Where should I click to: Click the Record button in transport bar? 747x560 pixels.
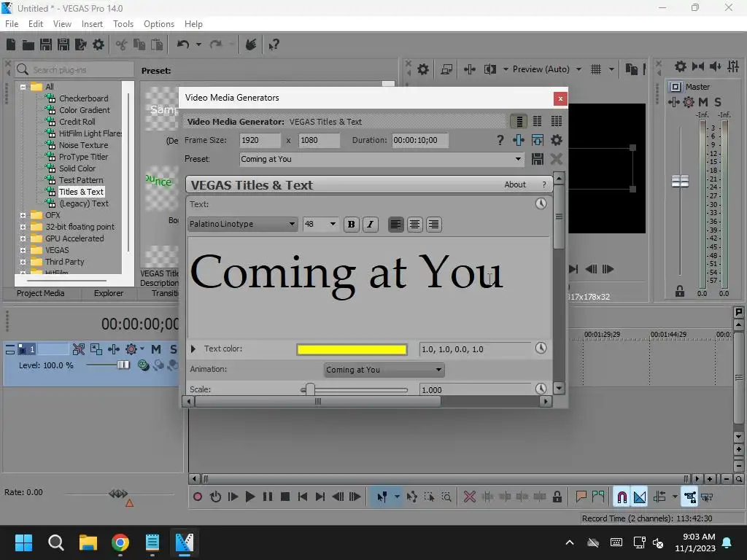[x=198, y=497]
